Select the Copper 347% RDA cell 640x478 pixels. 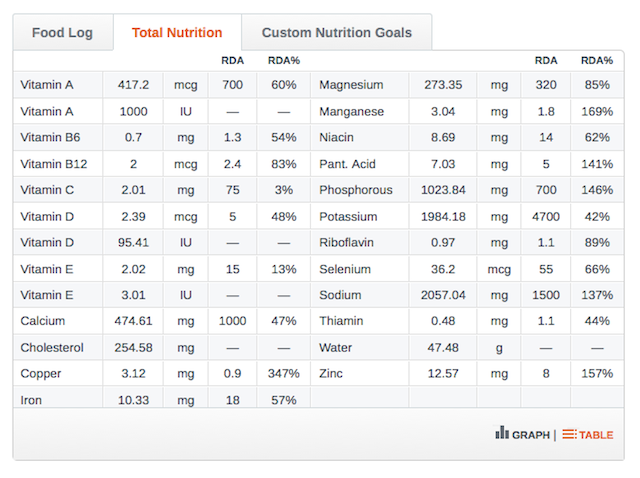tap(284, 374)
